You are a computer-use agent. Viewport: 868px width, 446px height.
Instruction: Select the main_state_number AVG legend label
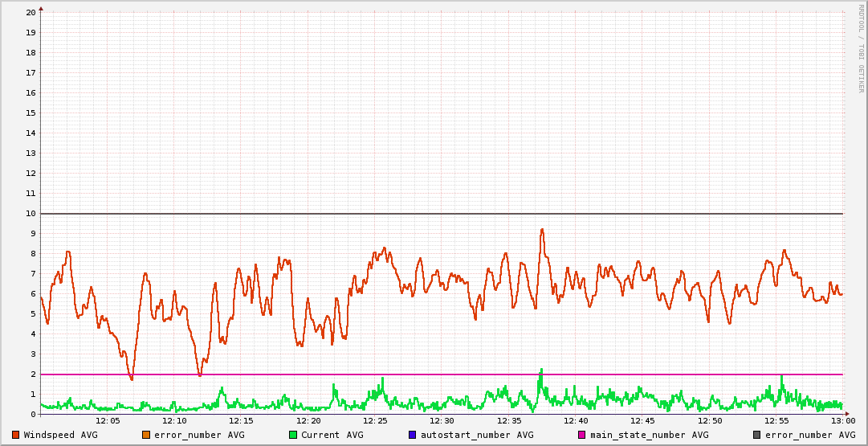[x=649, y=435]
